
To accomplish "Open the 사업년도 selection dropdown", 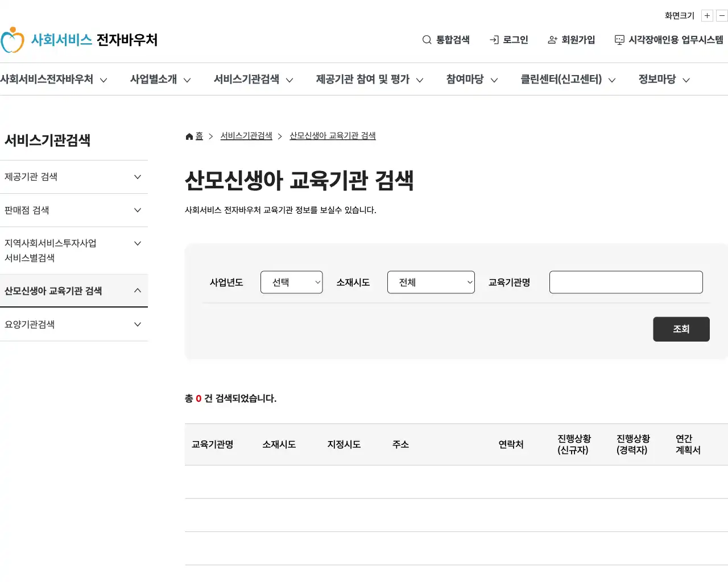I will click(x=291, y=282).
